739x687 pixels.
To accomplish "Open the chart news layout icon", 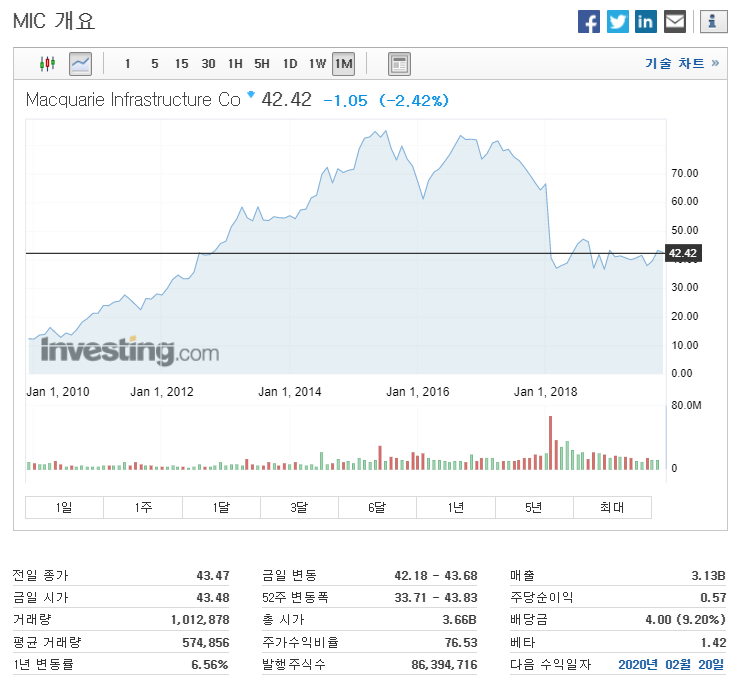I will (399, 64).
